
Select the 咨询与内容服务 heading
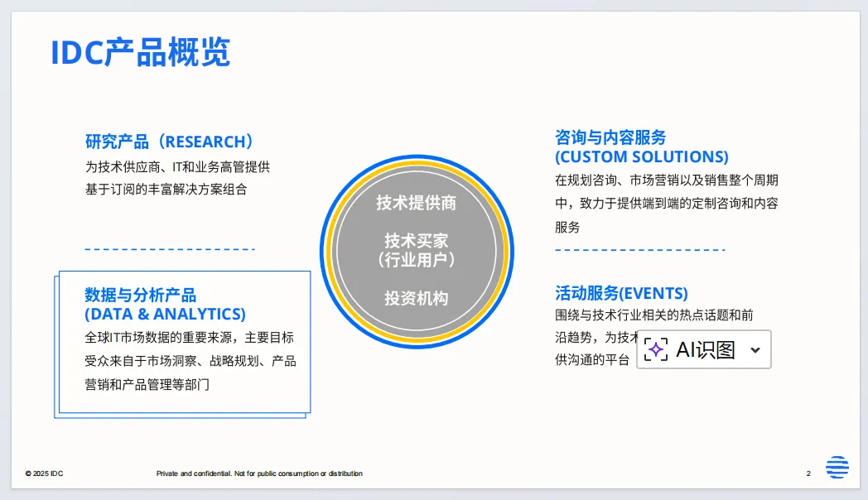point(610,137)
